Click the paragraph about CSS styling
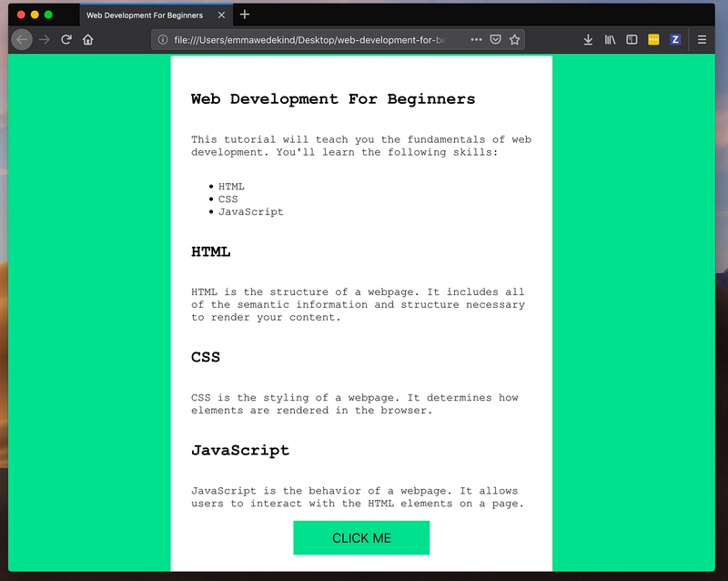This screenshot has height=581, width=728. (x=355, y=404)
